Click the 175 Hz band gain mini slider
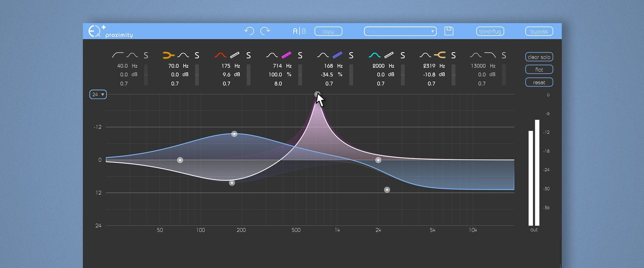644x268 pixels. [x=248, y=75]
